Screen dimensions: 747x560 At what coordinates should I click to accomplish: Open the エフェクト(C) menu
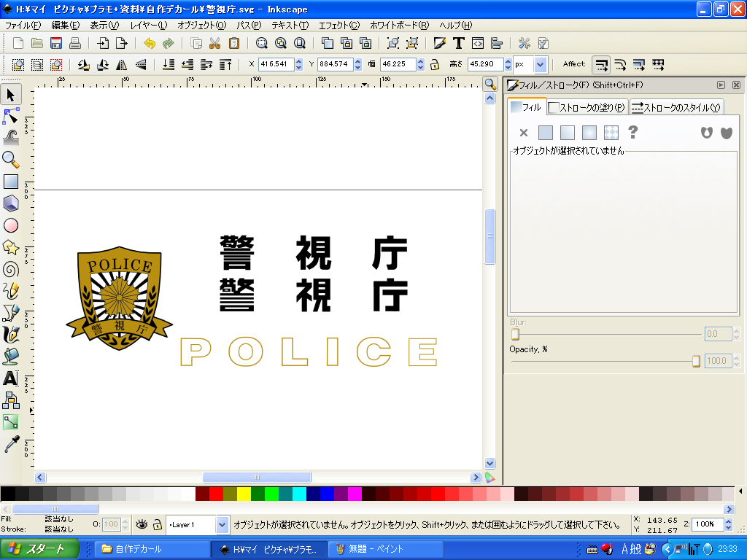click(338, 26)
